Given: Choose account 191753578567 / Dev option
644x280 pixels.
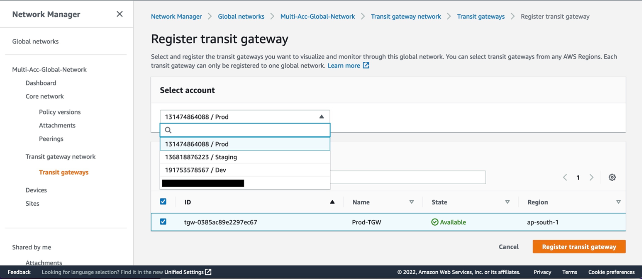Looking at the screenshot, I should click(x=246, y=170).
